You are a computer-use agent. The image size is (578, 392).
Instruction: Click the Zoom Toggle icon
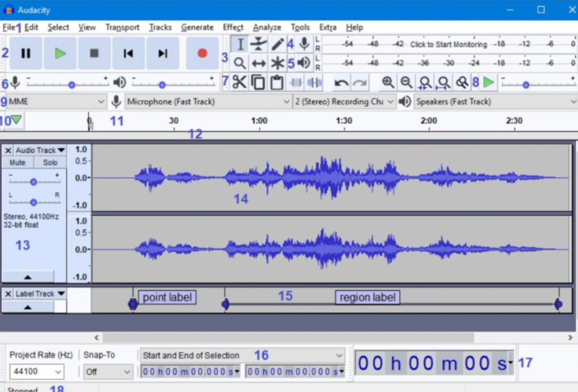[x=462, y=82]
